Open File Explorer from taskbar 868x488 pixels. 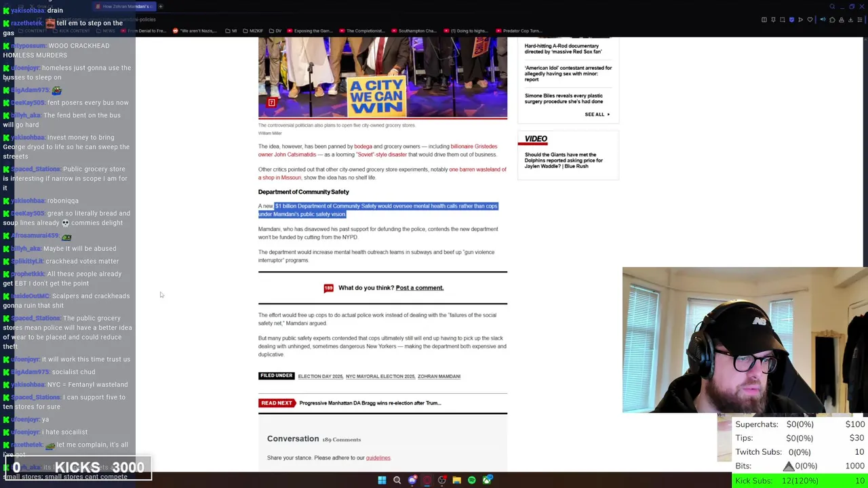click(456, 481)
